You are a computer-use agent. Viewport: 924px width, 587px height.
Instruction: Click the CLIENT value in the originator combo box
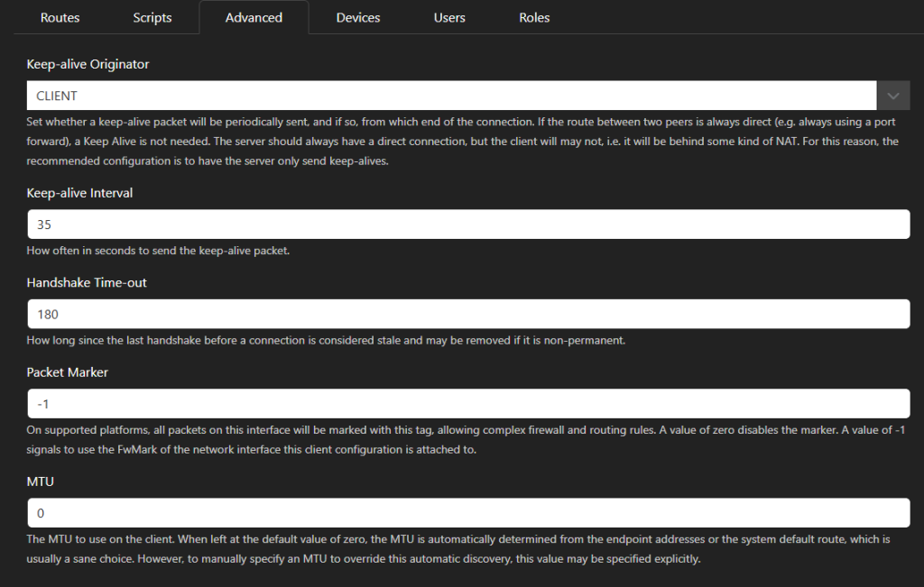coord(451,96)
